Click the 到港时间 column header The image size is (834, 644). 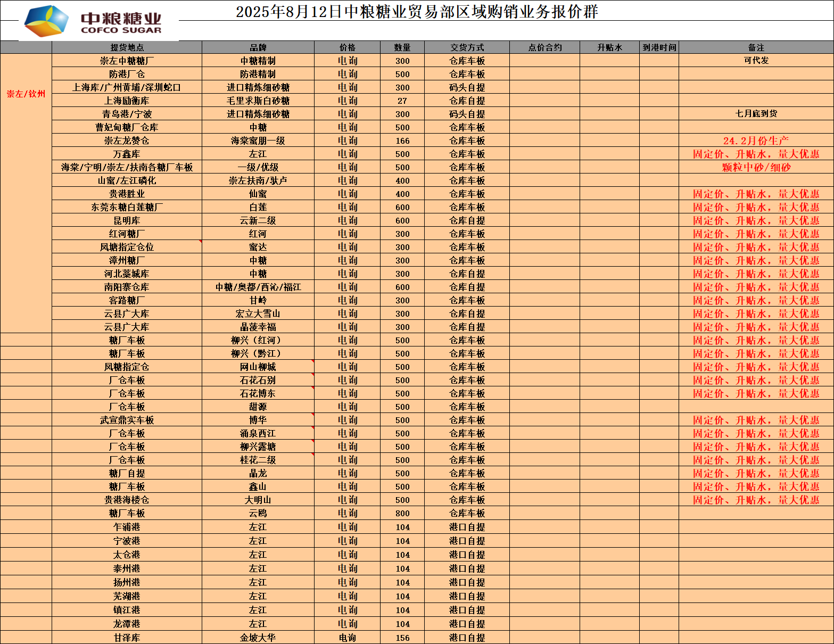coord(659,47)
